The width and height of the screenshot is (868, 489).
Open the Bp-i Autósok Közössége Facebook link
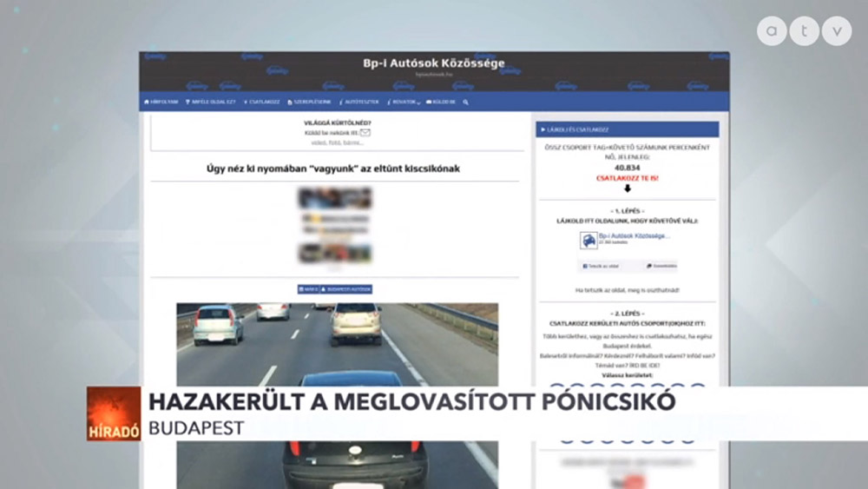tap(635, 236)
